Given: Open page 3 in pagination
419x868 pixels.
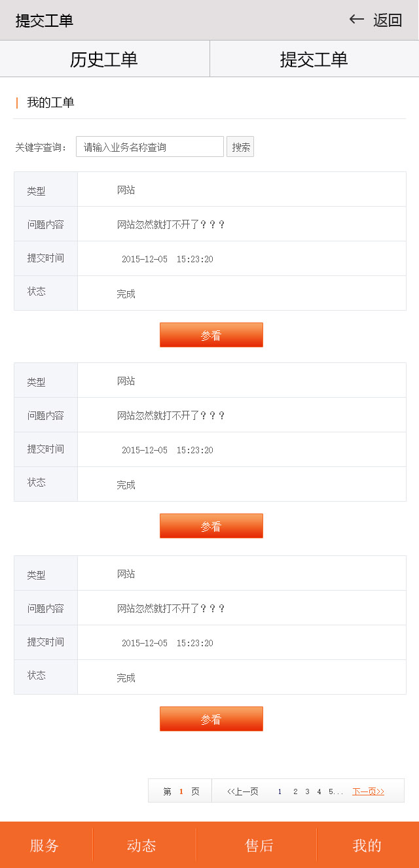Looking at the screenshot, I should coord(307,791).
